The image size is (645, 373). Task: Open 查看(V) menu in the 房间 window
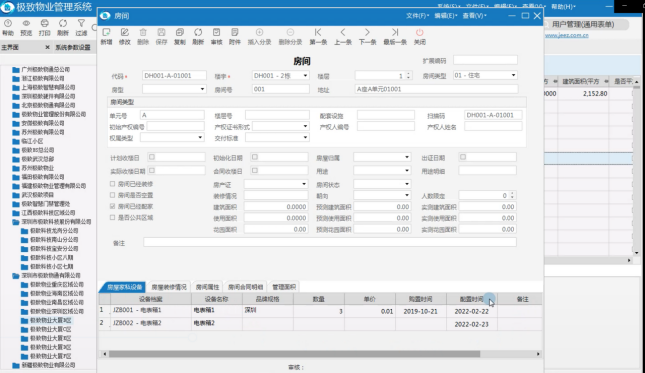tap(474, 16)
